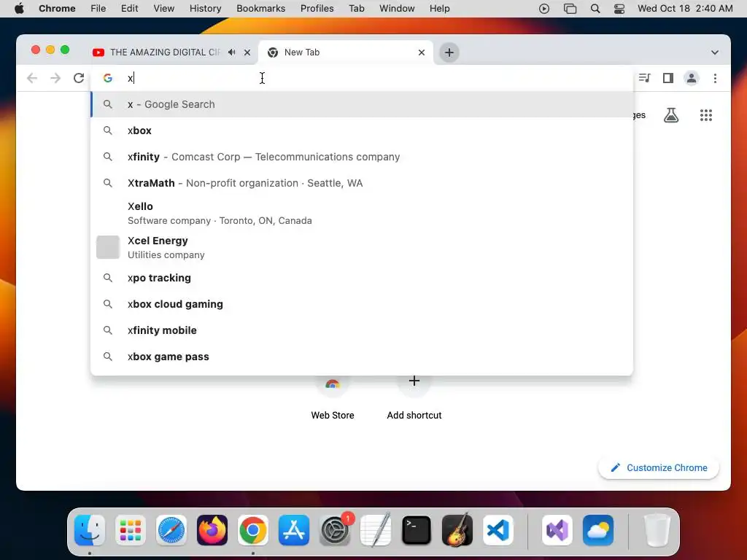The width and height of the screenshot is (747, 560).
Task: Close the New Tab tab
Action: click(x=421, y=52)
